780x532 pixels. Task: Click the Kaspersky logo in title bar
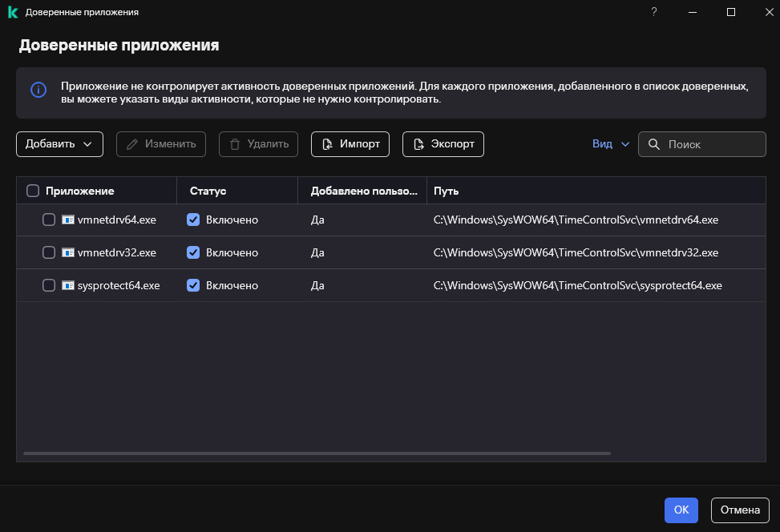pos(13,12)
